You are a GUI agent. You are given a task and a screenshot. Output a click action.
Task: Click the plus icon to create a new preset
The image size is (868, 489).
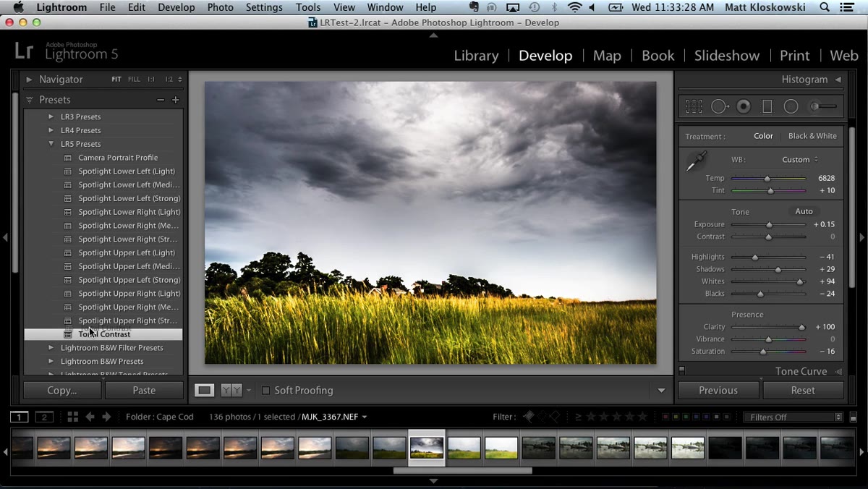coord(175,100)
